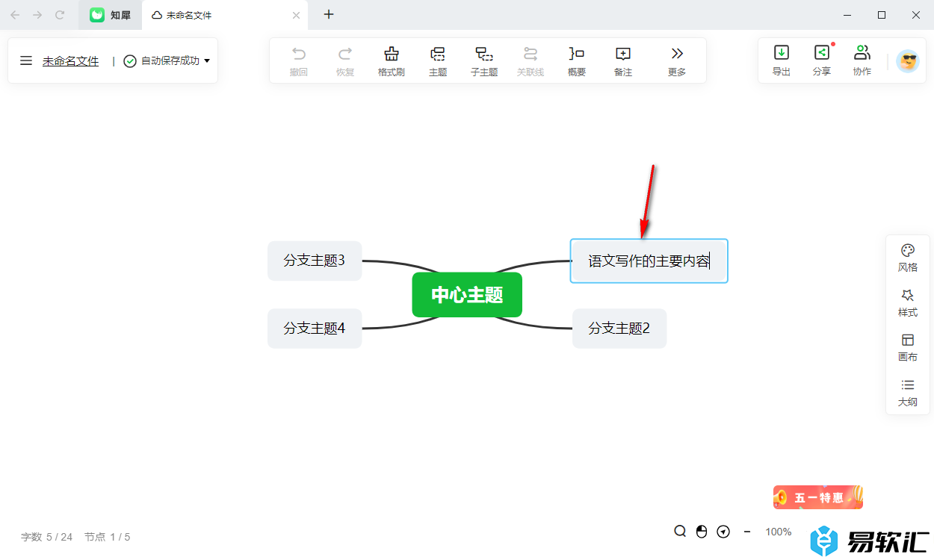Open the 画布 canvas settings panel
This screenshot has height=560, width=934.
[x=908, y=347]
